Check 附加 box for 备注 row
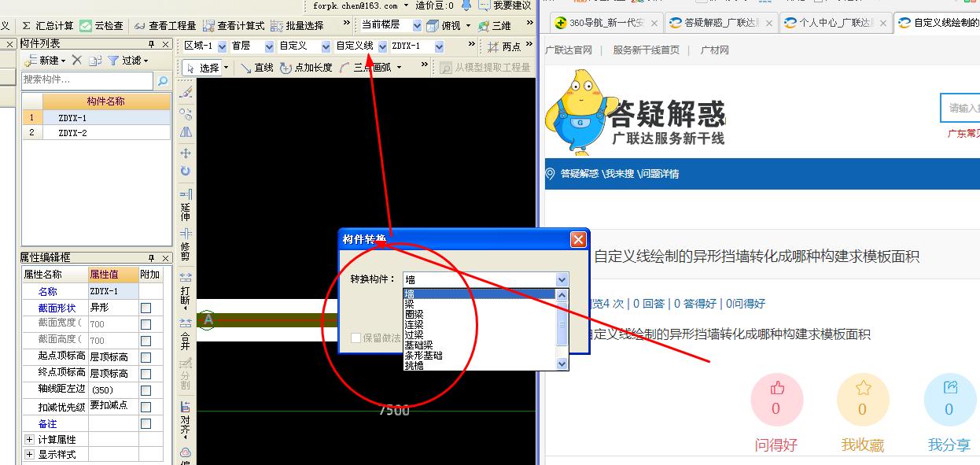Image resolution: width=980 pixels, height=465 pixels. coord(146,423)
